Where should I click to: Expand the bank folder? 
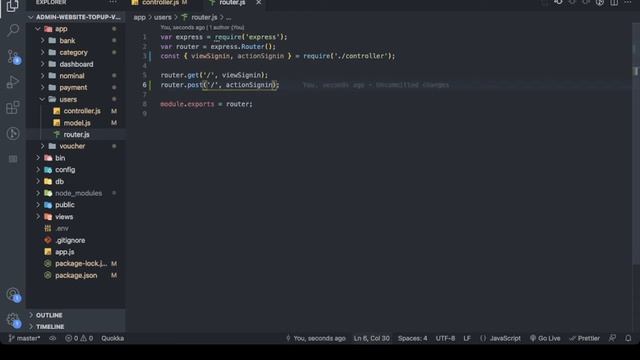click(x=67, y=41)
